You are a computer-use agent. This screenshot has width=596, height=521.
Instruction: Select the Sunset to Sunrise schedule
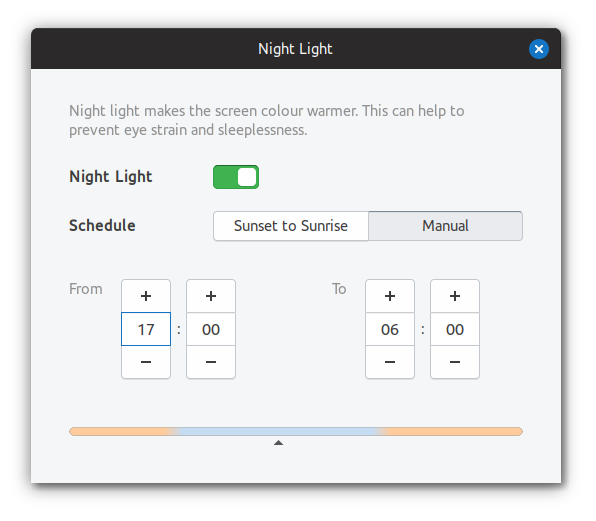[x=291, y=226]
